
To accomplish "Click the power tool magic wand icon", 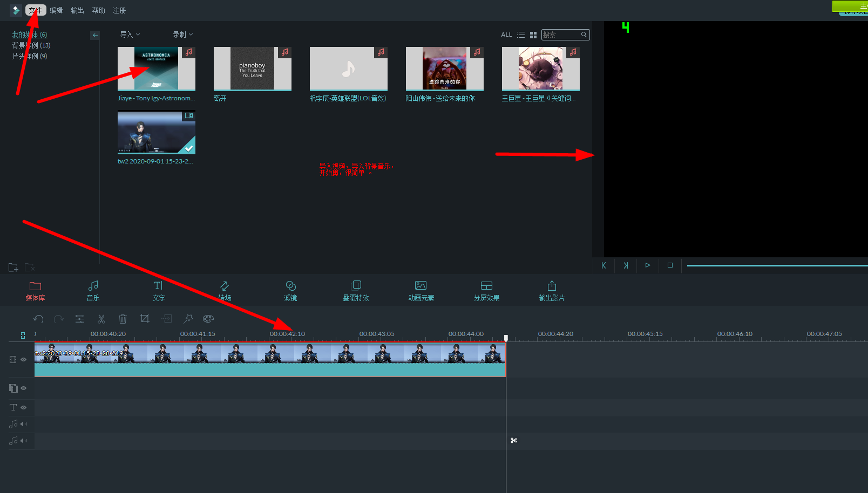I will point(188,319).
